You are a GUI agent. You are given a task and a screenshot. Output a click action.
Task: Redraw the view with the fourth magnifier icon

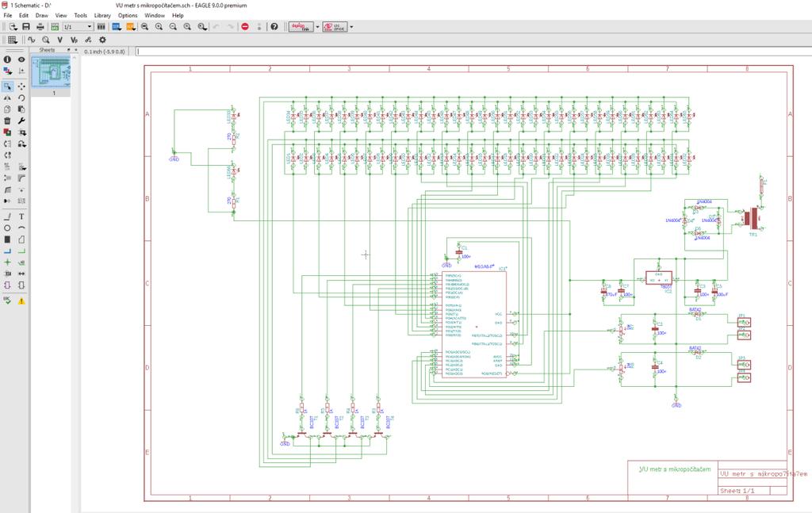coord(187,26)
